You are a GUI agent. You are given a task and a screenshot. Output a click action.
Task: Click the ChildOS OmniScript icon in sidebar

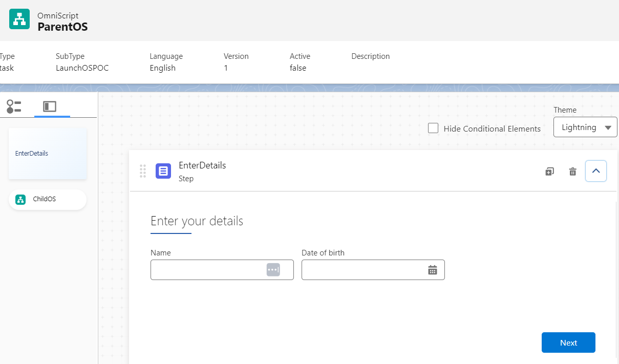(20, 200)
